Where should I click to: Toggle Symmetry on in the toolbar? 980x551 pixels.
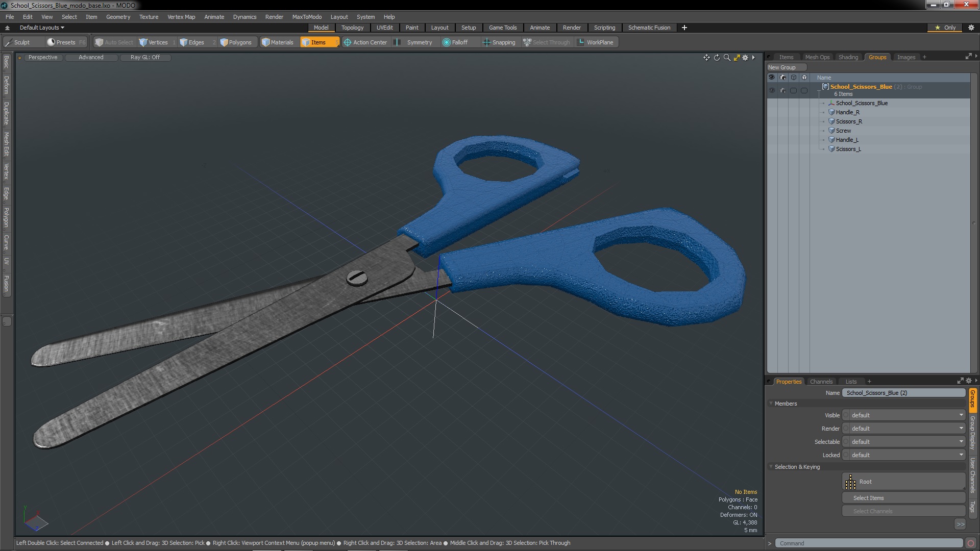[414, 42]
